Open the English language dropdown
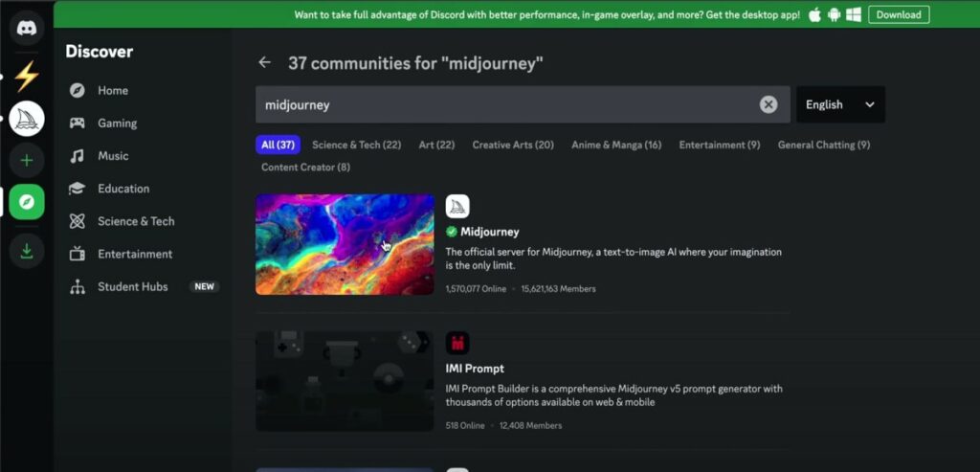The image size is (980, 472). pyautogui.click(x=840, y=104)
